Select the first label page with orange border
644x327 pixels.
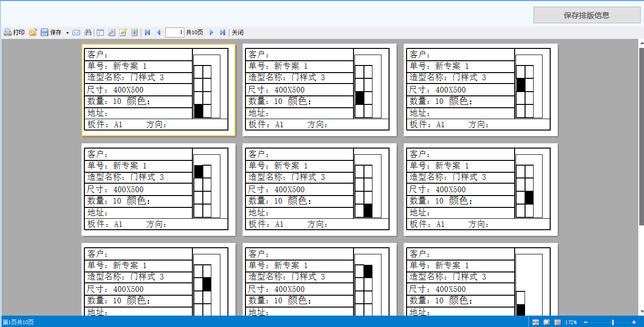pos(159,90)
